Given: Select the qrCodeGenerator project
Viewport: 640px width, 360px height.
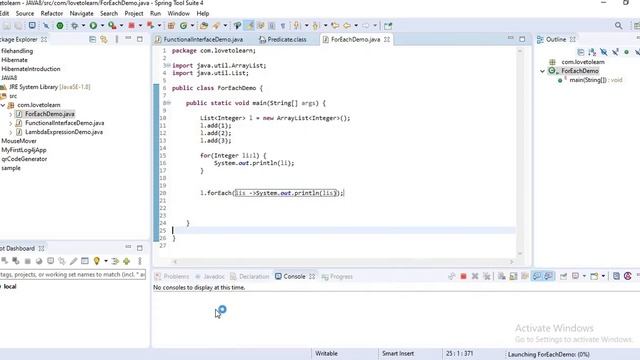Looking at the screenshot, I should (24, 159).
